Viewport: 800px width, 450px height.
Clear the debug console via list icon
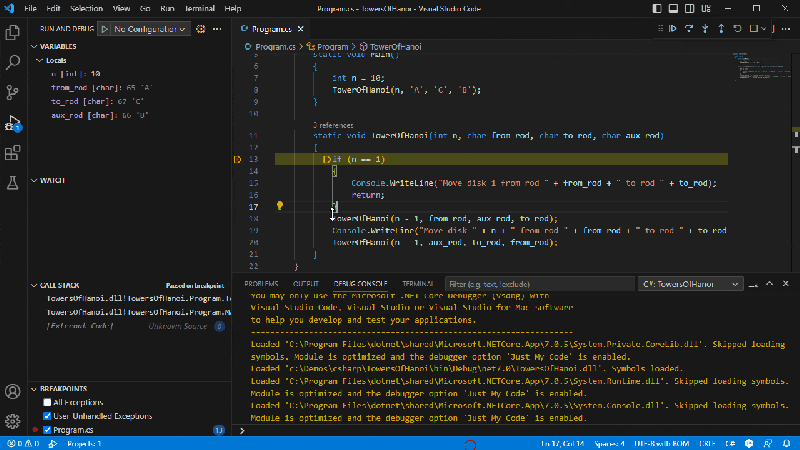click(x=753, y=284)
